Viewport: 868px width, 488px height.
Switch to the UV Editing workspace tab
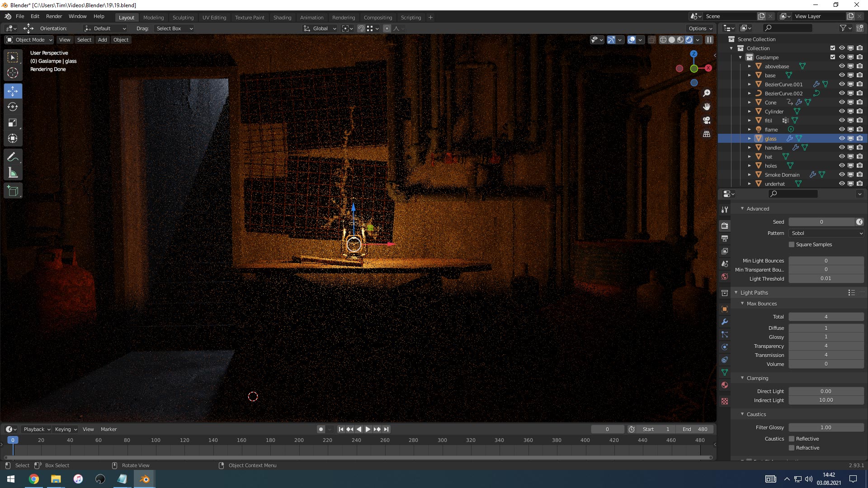(214, 18)
